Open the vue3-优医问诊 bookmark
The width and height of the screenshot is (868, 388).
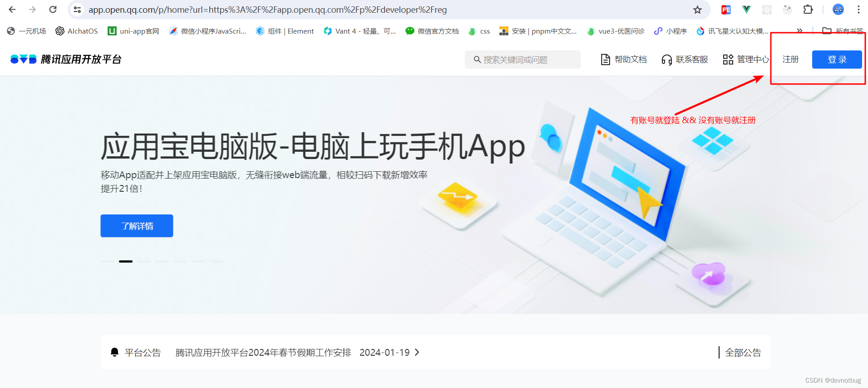616,31
